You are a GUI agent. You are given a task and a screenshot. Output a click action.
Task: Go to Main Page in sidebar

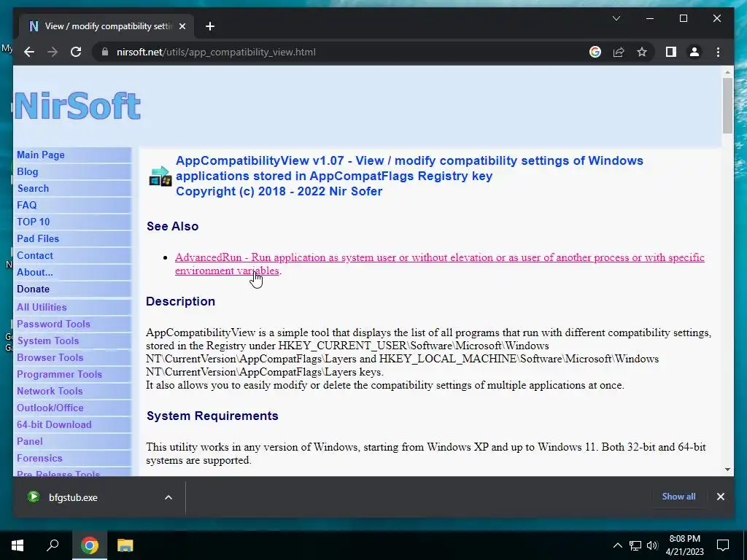pos(41,155)
